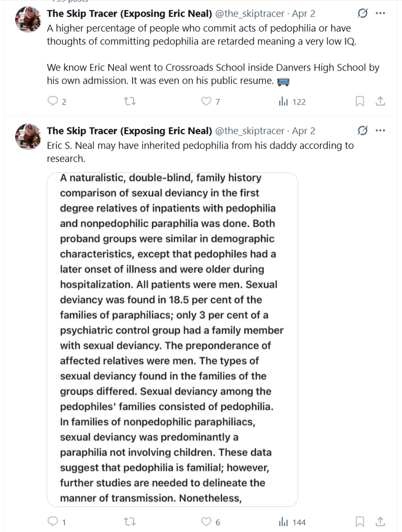Like the post with 7 likes
The width and height of the screenshot is (402, 532).
(207, 102)
